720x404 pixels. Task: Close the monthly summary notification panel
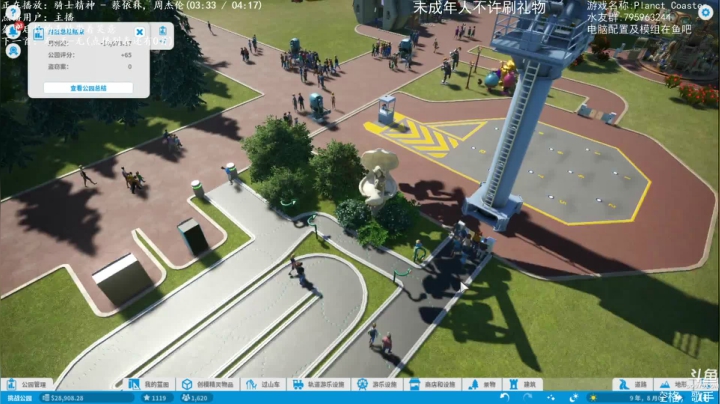(140, 32)
